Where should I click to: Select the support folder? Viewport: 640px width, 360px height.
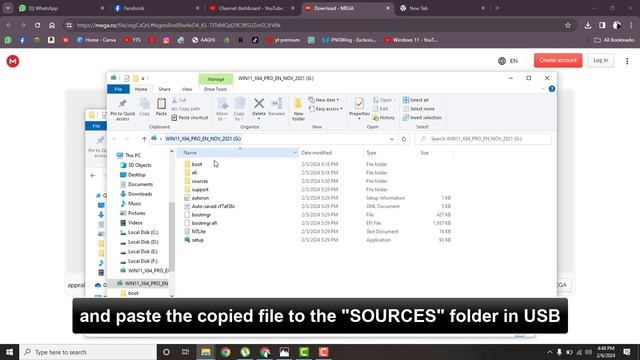pos(200,189)
